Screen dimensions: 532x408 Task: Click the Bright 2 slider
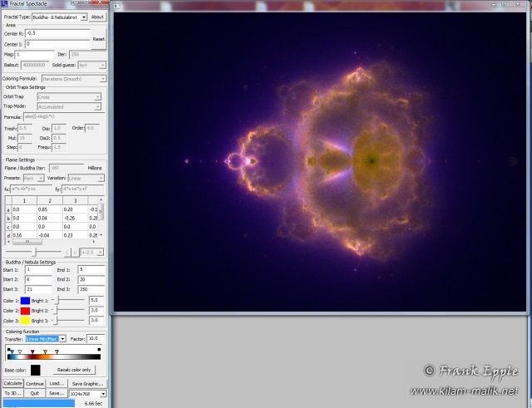(x=68, y=310)
